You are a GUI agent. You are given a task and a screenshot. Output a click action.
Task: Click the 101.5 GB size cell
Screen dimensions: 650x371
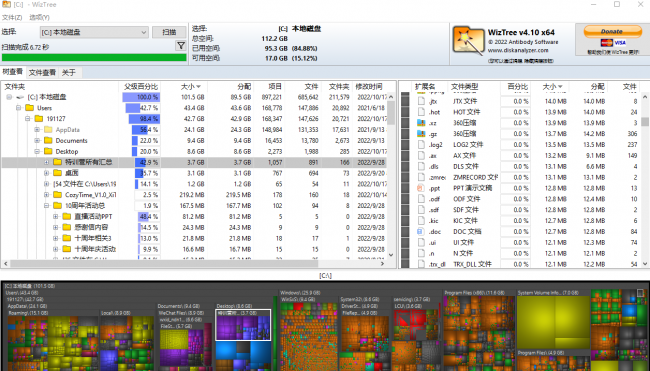192,97
